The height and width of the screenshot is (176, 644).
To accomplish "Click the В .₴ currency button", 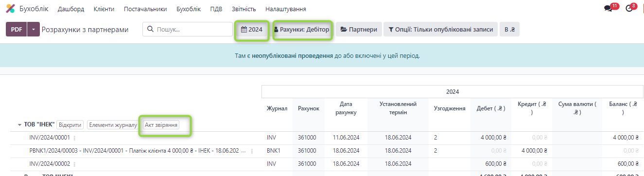I will [x=509, y=30].
